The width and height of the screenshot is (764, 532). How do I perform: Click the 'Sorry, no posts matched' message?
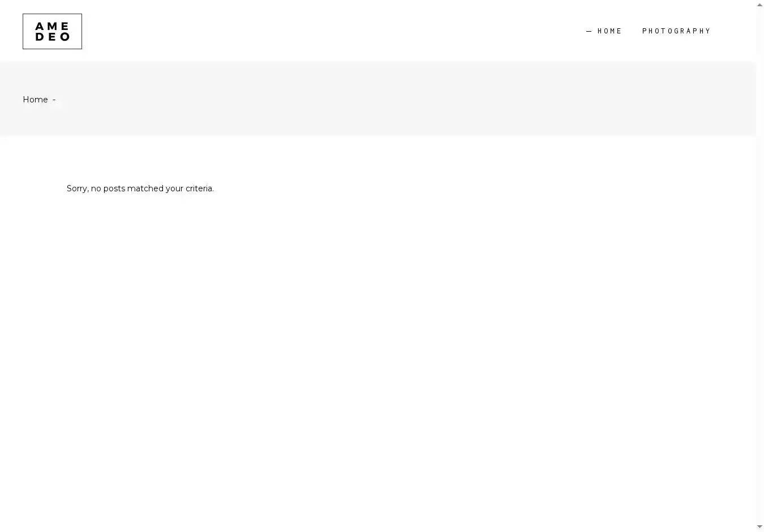click(140, 188)
